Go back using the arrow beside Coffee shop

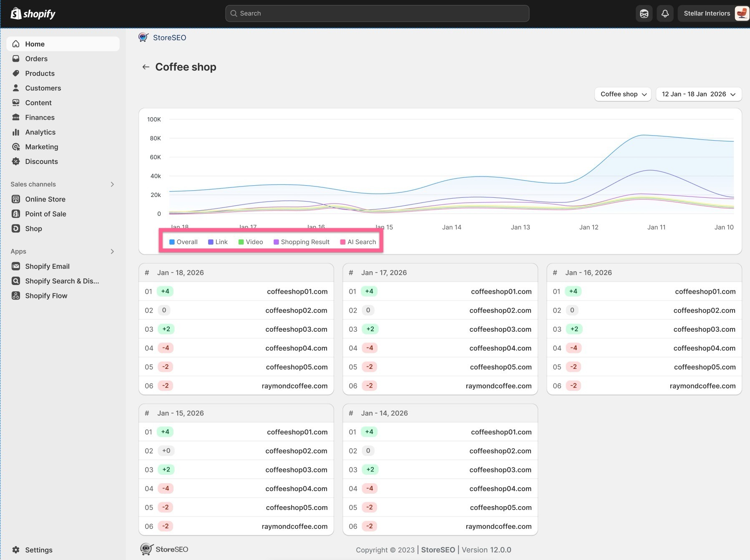pyautogui.click(x=146, y=67)
